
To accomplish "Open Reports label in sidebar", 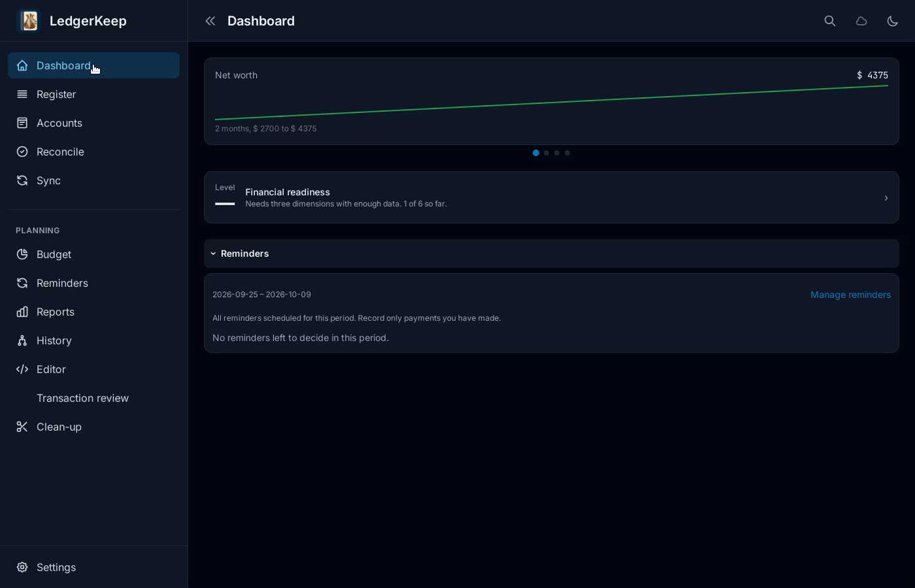I will (56, 312).
